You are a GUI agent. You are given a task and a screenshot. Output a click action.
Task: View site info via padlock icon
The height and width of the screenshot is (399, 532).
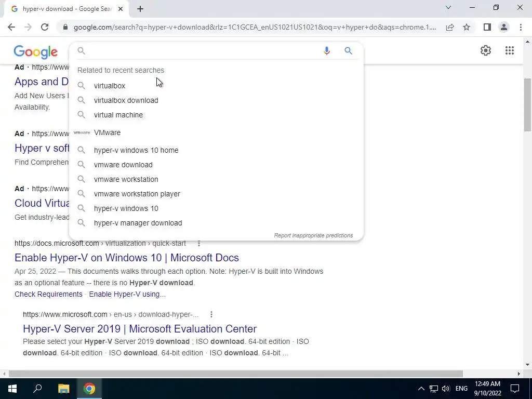[65, 27]
